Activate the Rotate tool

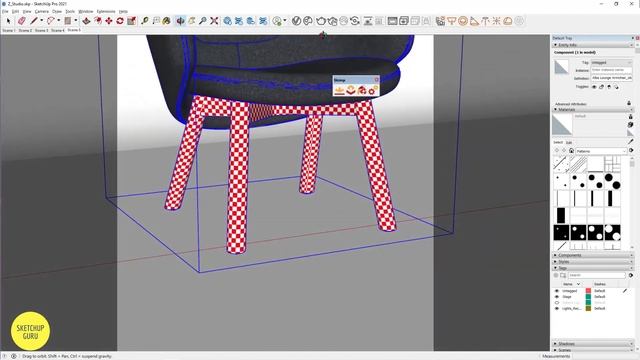(120, 21)
